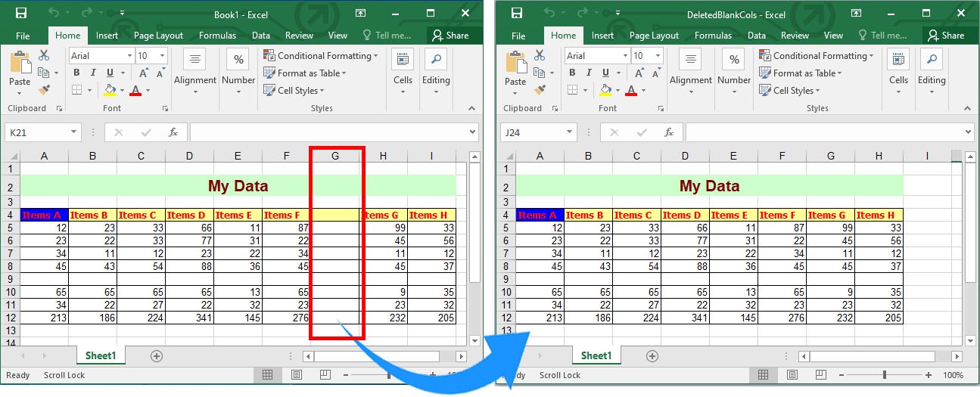The width and height of the screenshot is (980, 397).
Task: Click Insert Function fx in Book1 window
Action: (173, 132)
